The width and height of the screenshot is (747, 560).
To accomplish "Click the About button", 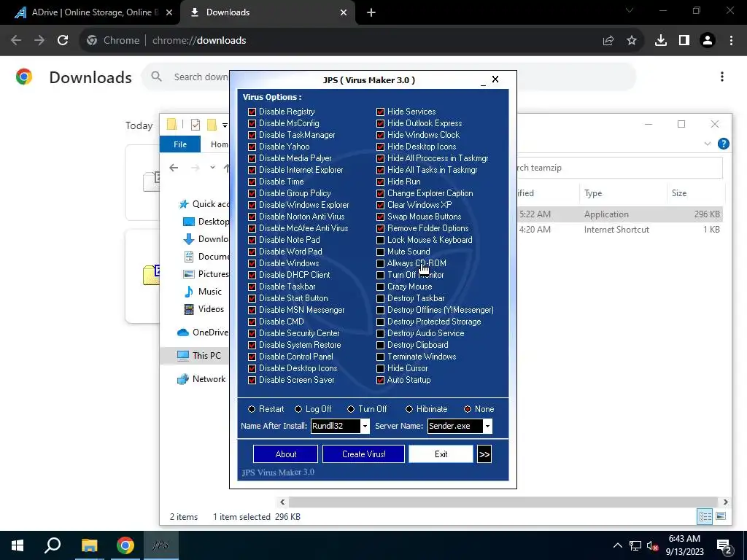I will 285,454.
